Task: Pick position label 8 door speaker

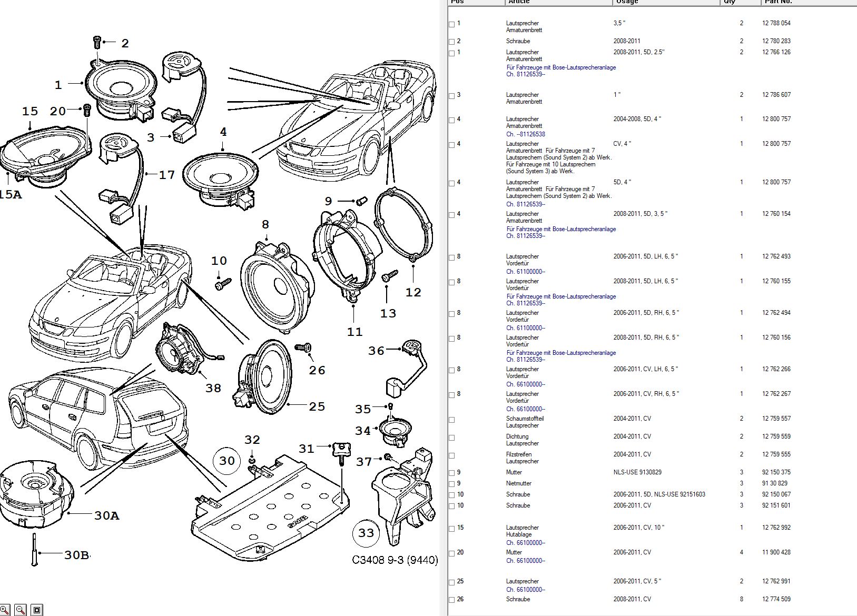Action: click(x=265, y=225)
